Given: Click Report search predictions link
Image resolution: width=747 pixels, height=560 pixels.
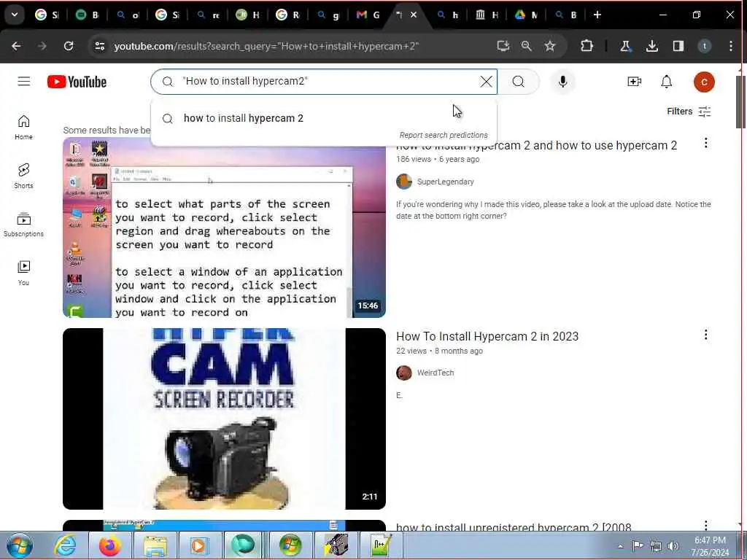Looking at the screenshot, I should (x=443, y=135).
